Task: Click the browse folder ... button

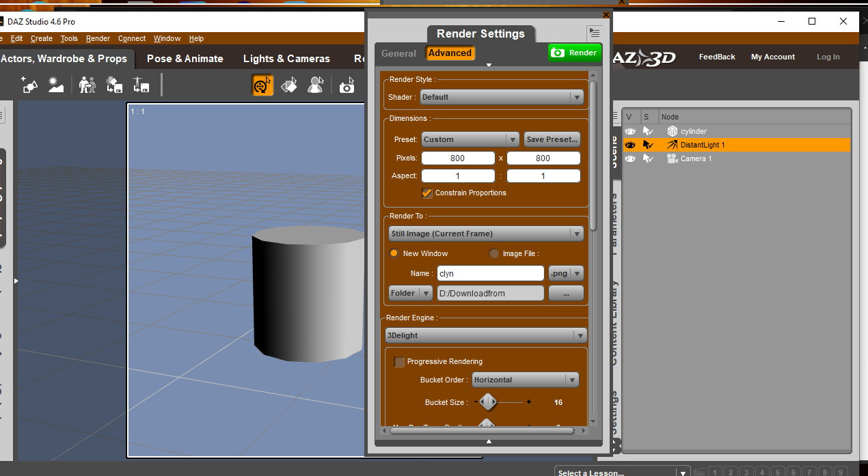Action: [x=566, y=293]
